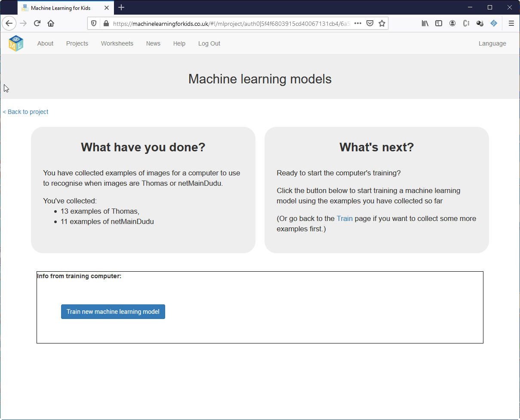
Task: Click '13 examples of Thomas' text
Action: coord(100,211)
